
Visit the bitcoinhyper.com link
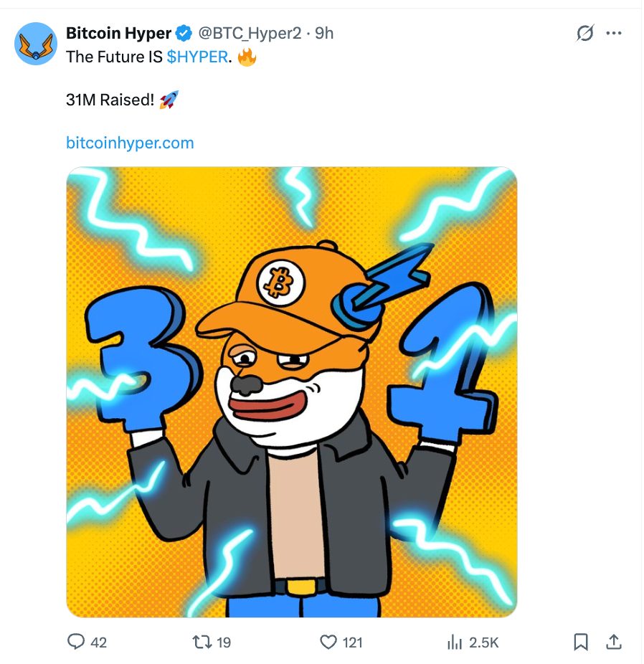130,143
